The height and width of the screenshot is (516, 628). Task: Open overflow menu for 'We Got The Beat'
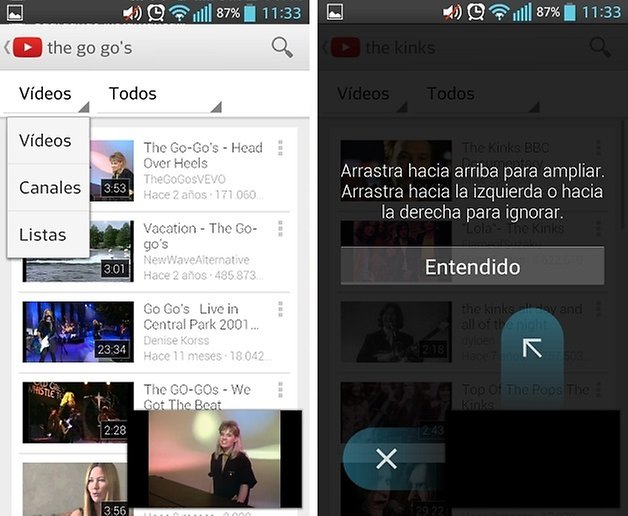pyautogui.click(x=280, y=389)
